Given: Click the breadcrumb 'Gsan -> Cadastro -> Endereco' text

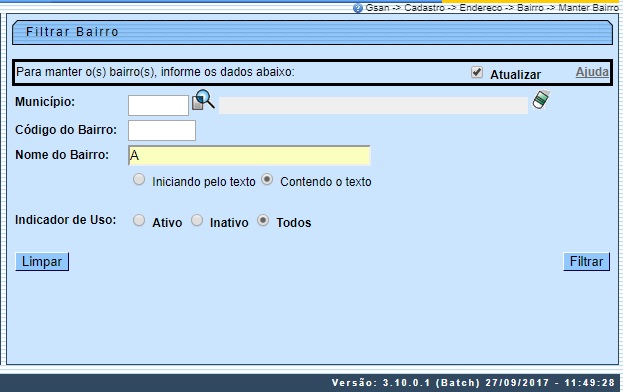Looking at the screenshot, I should click(434, 8).
